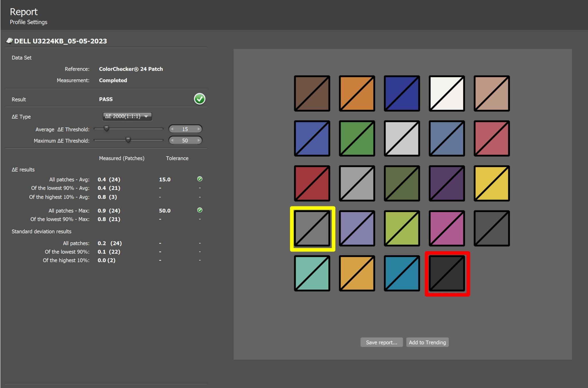Open the Profile Settings section
The height and width of the screenshot is (388, 588).
coord(28,22)
